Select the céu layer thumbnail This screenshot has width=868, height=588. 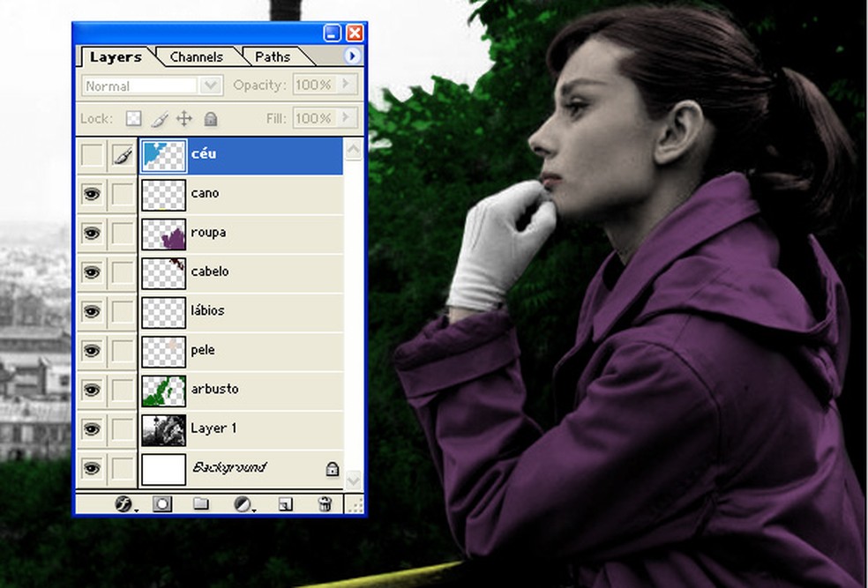[x=163, y=155]
